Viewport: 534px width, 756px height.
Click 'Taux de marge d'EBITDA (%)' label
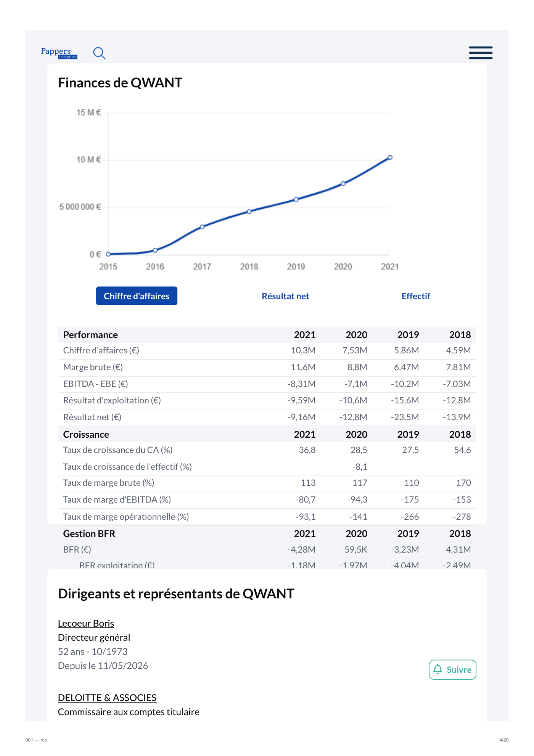[117, 500]
